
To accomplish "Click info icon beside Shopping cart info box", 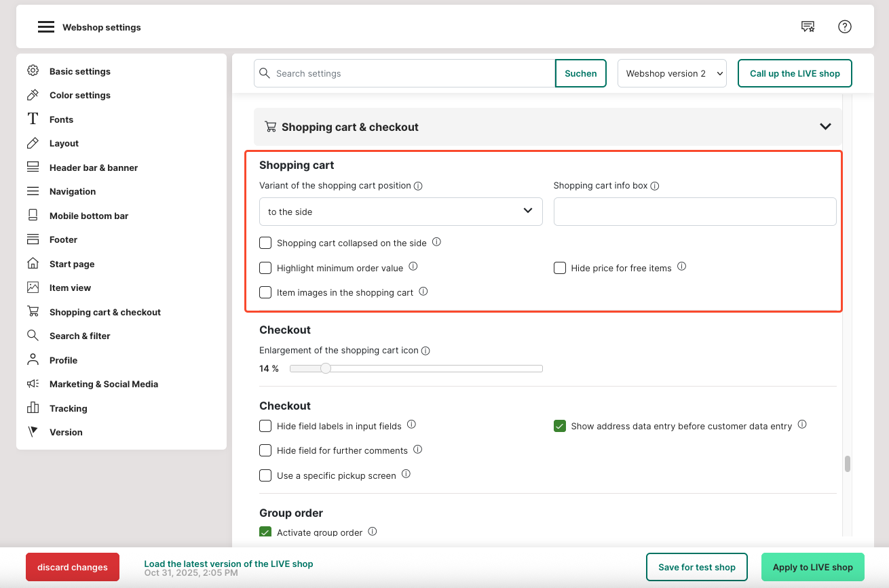I will [x=655, y=186].
